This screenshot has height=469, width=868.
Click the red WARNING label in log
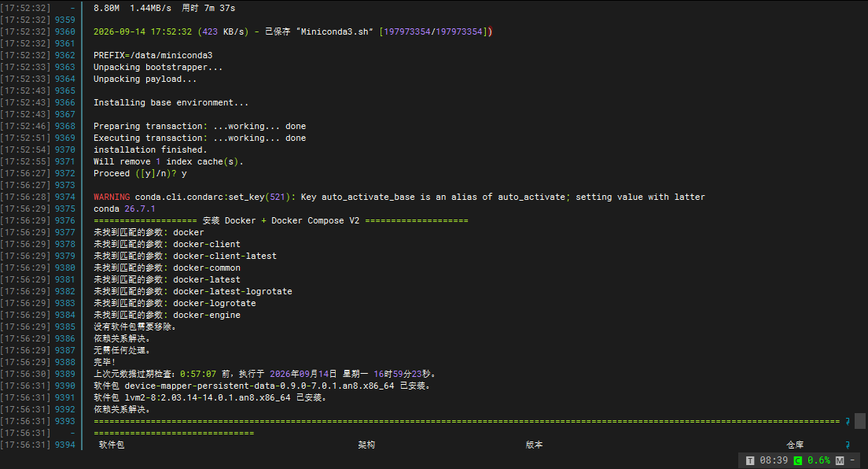112,197
